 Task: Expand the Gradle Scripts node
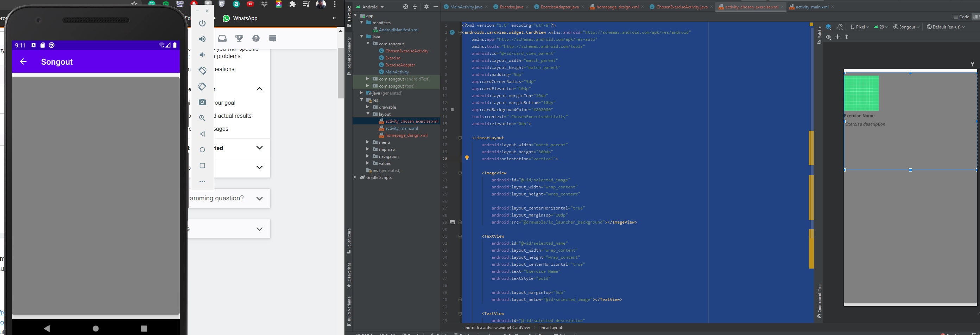[x=355, y=177]
